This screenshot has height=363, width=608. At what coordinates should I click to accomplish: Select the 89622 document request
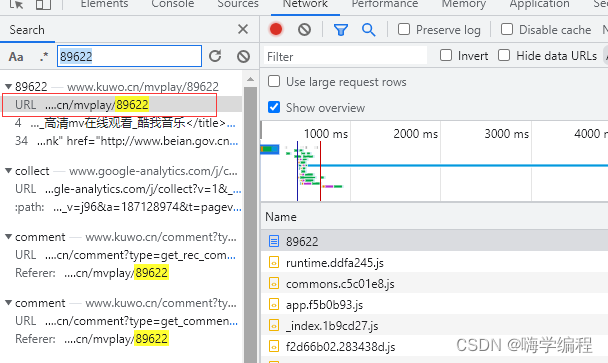(x=434, y=241)
